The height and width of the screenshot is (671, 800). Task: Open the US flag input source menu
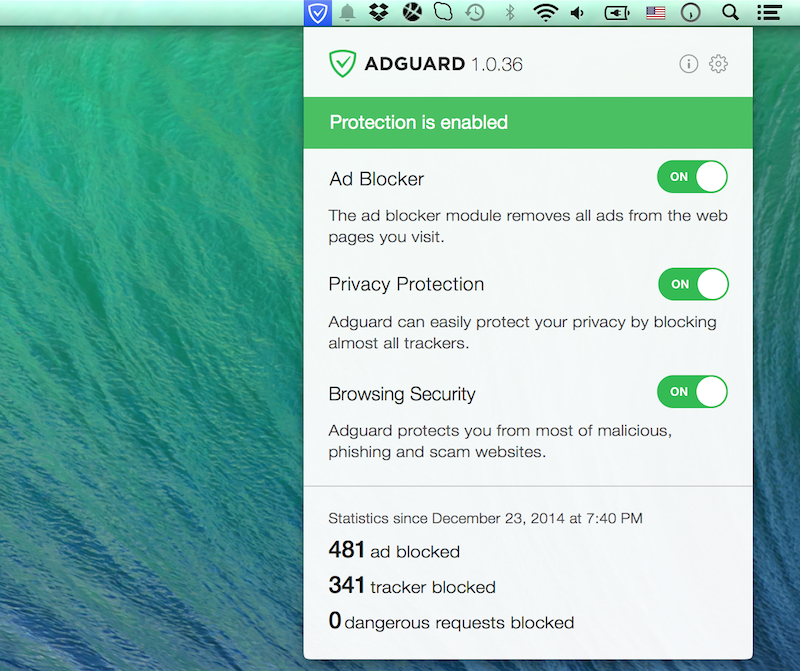[x=656, y=13]
